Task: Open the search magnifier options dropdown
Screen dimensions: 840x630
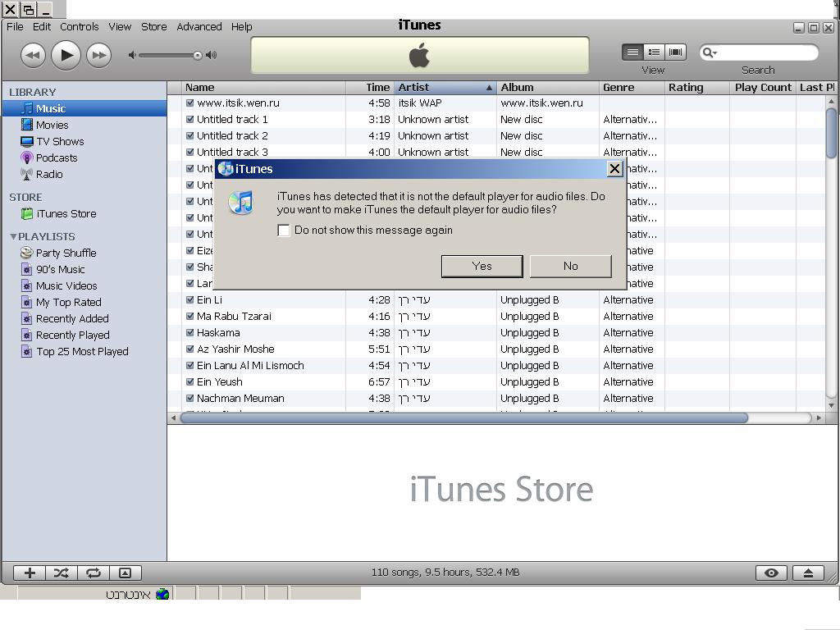Action: 710,52
